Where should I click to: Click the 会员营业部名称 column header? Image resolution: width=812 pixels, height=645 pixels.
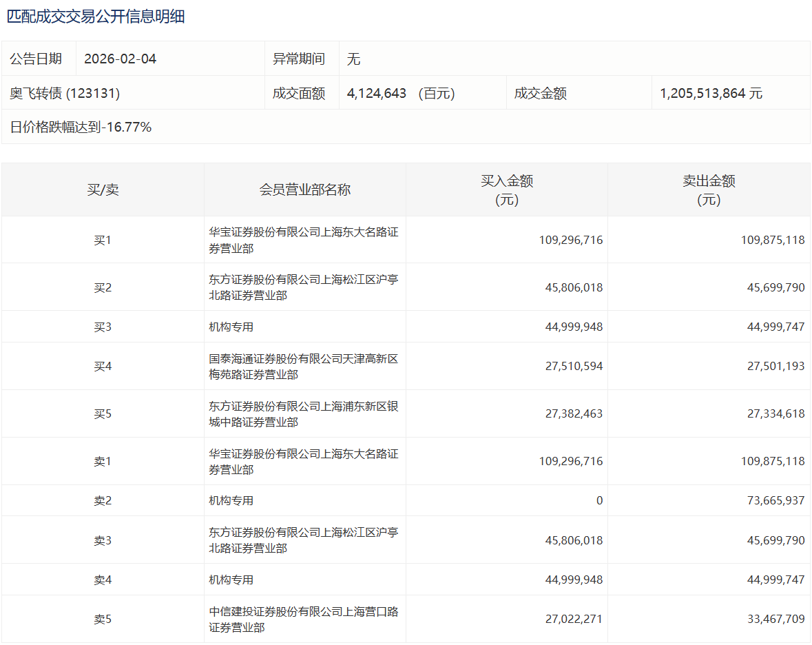(304, 190)
